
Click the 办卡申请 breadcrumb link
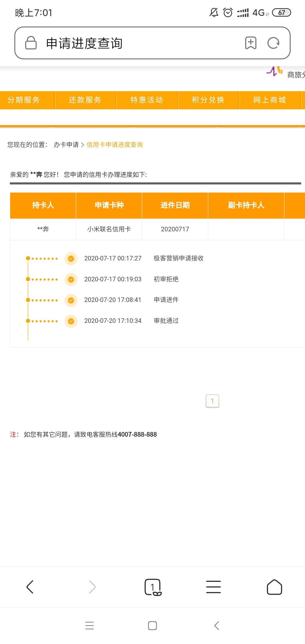pyautogui.click(x=66, y=145)
